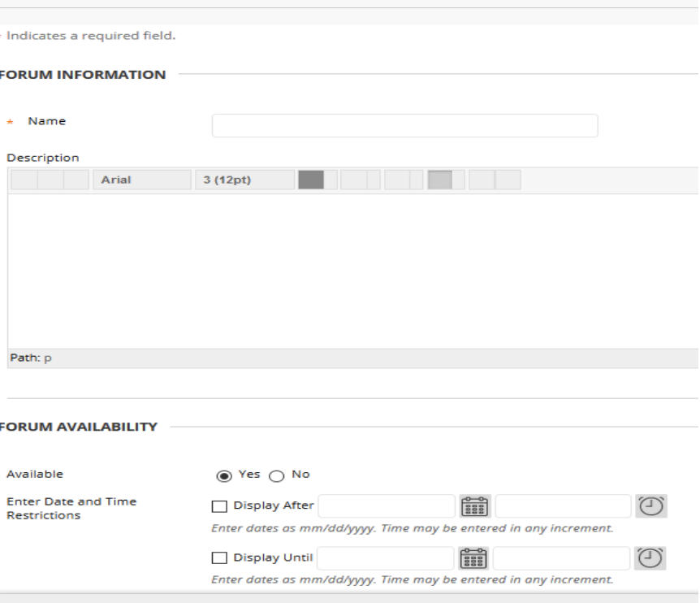This screenshot has width=700, height=603.
Task: Click the leftmost blank editor toolbar button
Action: tap(24, 180)
